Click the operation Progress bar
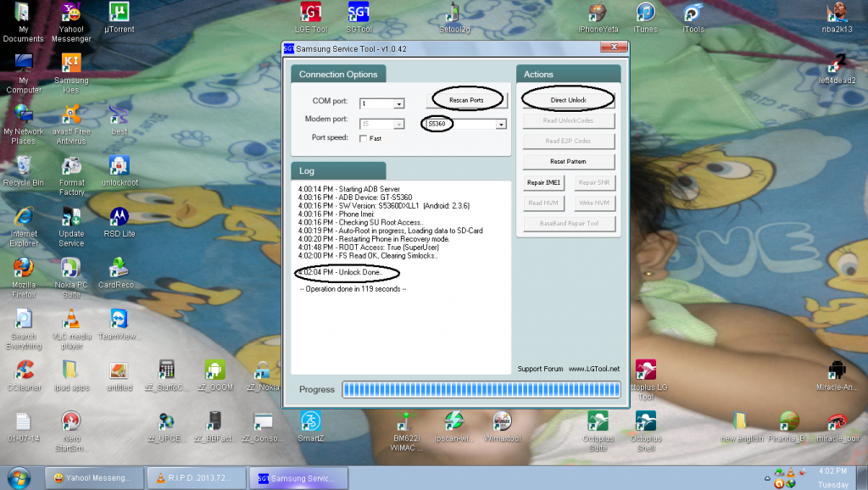The width and height of the screenshot is (868, 490). pos(481,389)
